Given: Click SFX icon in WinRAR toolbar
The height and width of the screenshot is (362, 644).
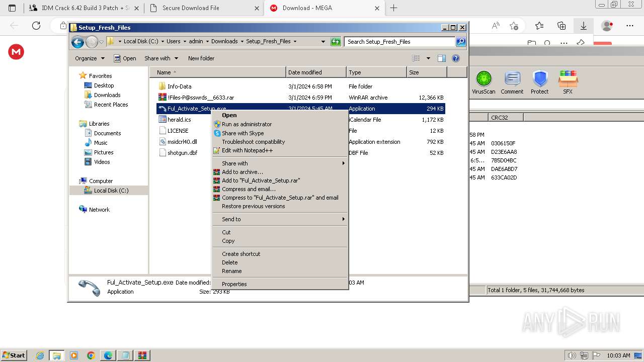Looking at the screenshot, I should tap(568, 82).
